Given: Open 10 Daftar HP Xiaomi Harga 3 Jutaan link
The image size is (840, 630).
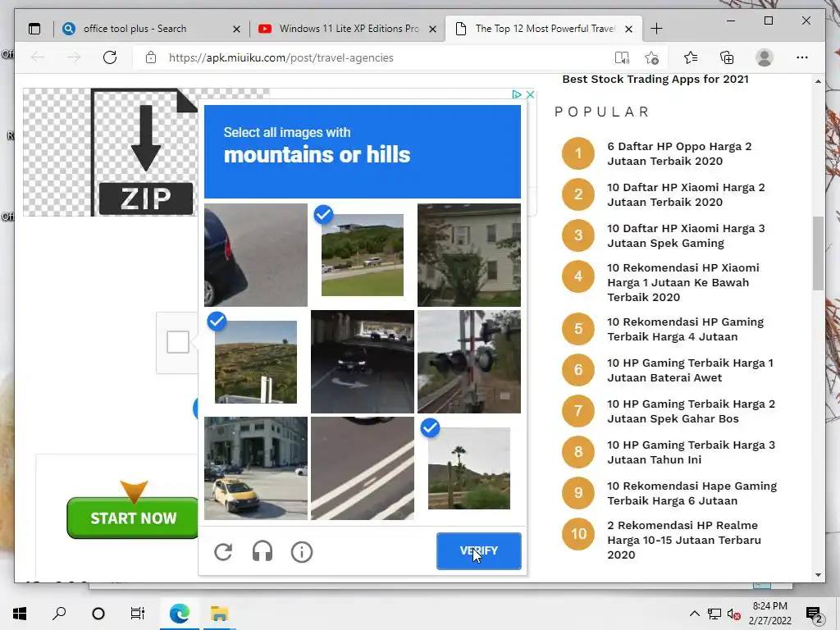Looking at the screenshot, I should [686, 235].
